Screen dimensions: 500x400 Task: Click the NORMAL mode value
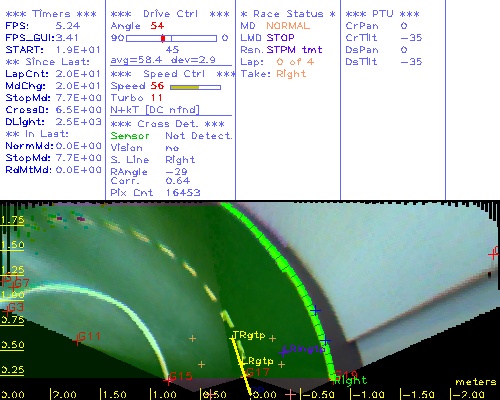point(288,26)
